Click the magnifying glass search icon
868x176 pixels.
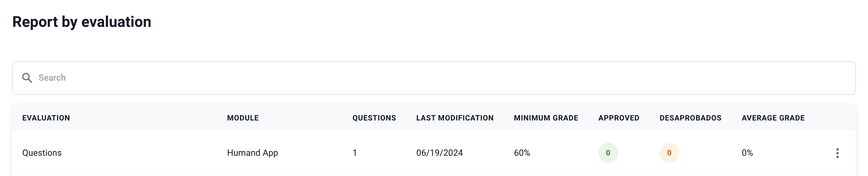point(27,78)
